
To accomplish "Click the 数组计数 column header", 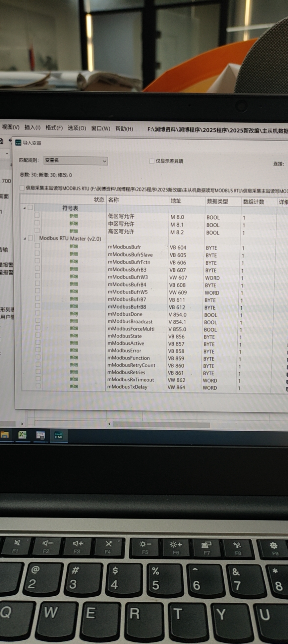I will coord(253,202).
